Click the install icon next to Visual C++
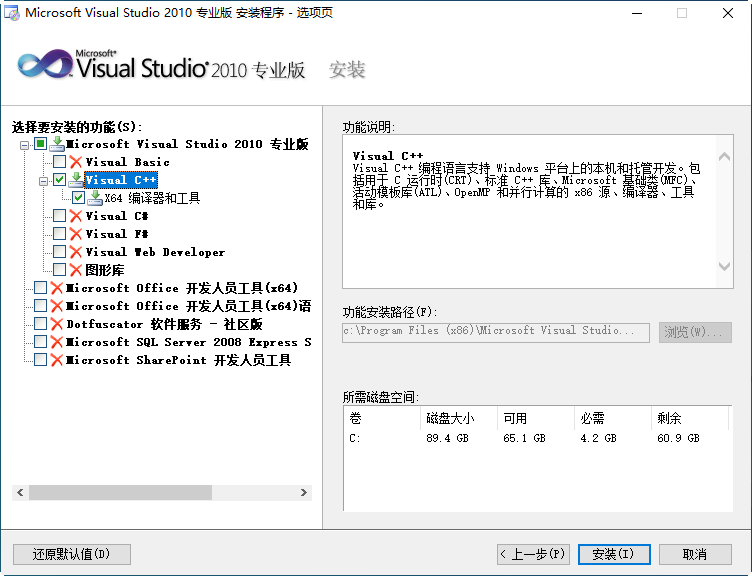 pos(76,180)
